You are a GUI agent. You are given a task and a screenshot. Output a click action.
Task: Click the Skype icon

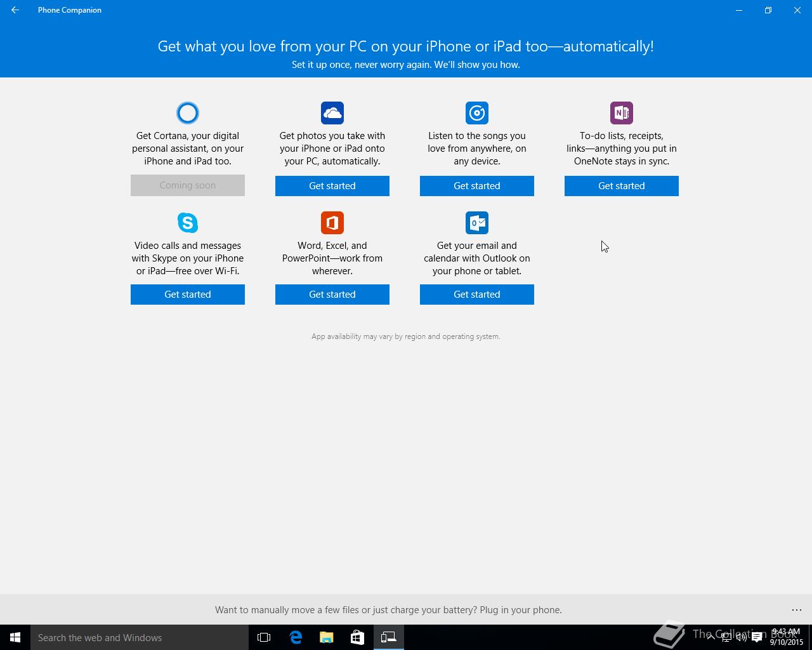[x=188, y=223]
